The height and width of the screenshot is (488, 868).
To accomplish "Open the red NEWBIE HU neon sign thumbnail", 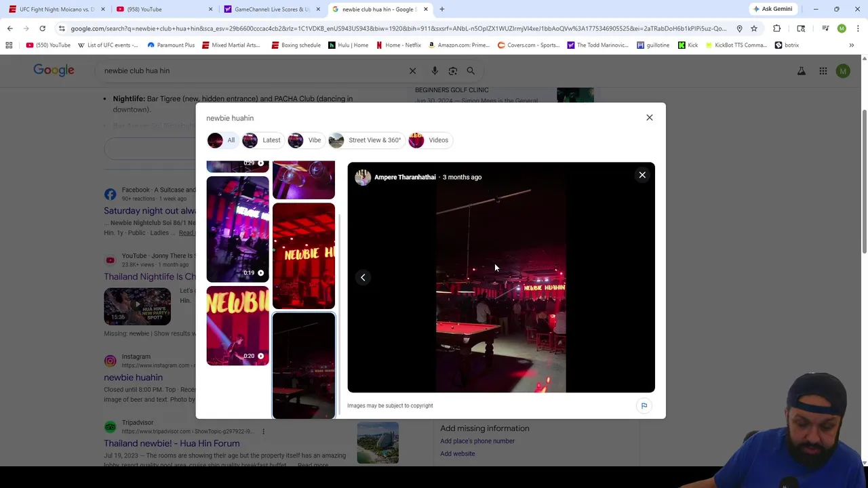I will pyautogui.click(x=303, y=256).
